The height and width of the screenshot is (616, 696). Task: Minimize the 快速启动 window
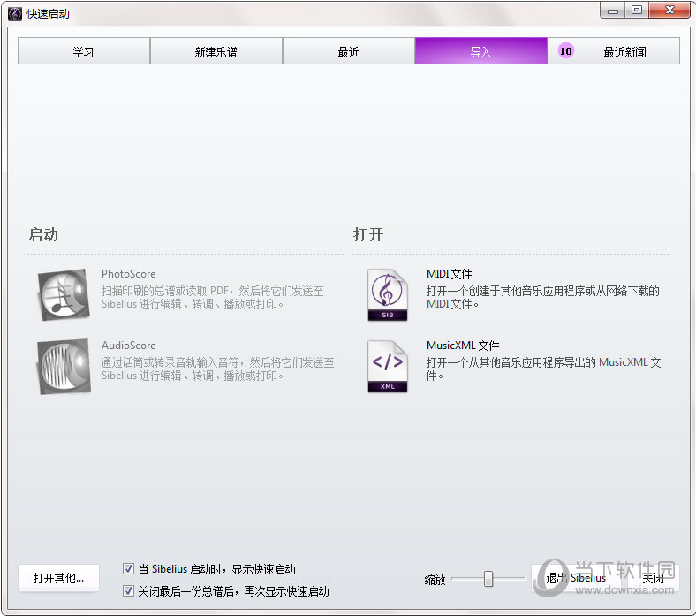[613, 11]
